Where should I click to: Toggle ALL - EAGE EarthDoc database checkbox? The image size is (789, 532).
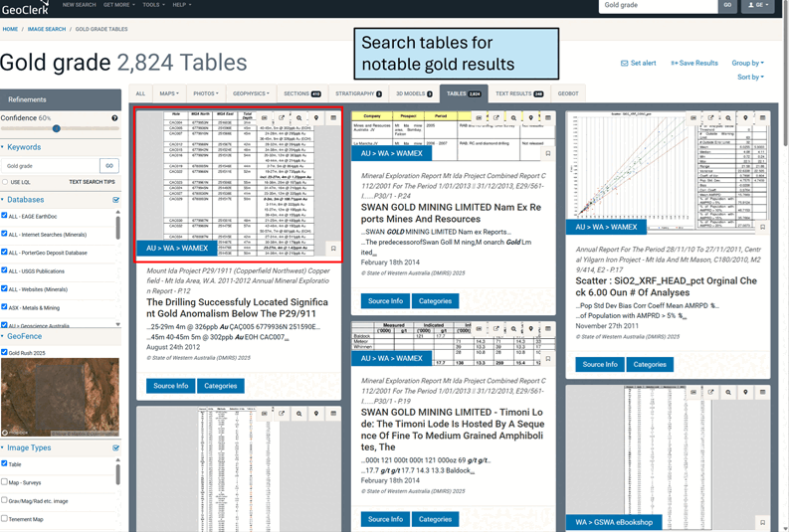4,215
